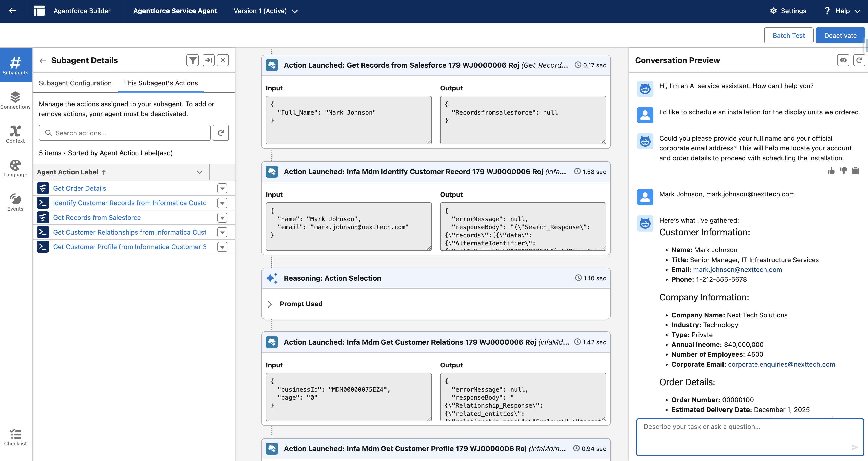
Task: Open the Context sidebar section
Action: pyautogui.click(x=15, y=134)
